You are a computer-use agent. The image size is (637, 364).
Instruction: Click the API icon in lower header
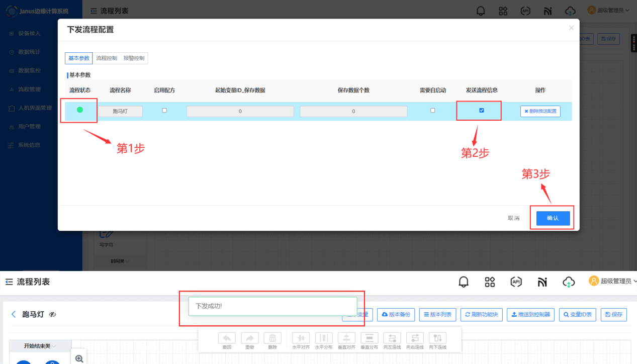516,282
